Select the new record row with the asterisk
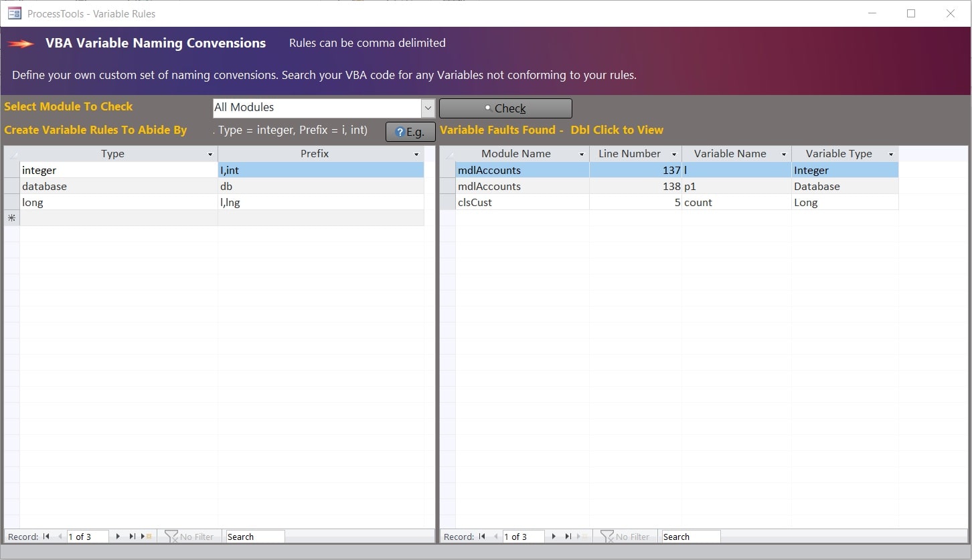This screenshot has height=560, width=972. click(11, 217)
